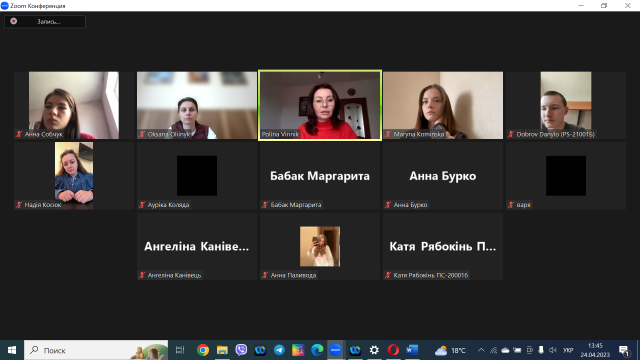Click muted mic icon next to Dobrov Danylo

tap(511, 134)
